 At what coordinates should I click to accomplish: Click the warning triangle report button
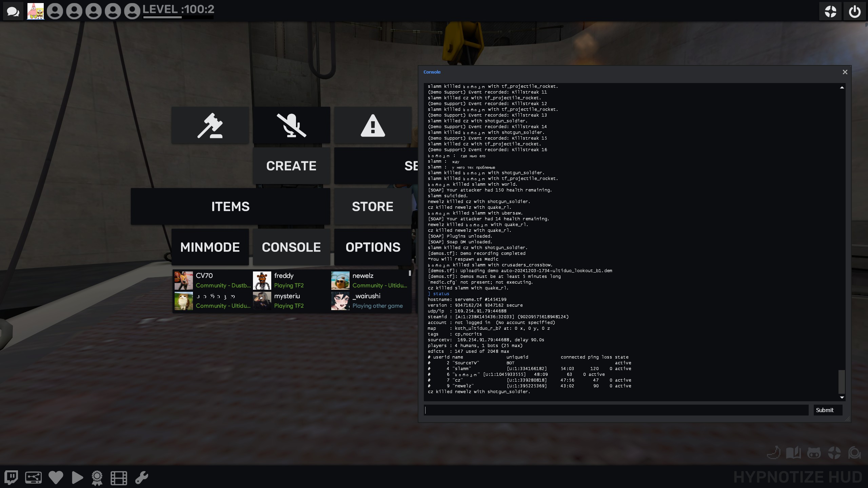(x=373, y=125)
